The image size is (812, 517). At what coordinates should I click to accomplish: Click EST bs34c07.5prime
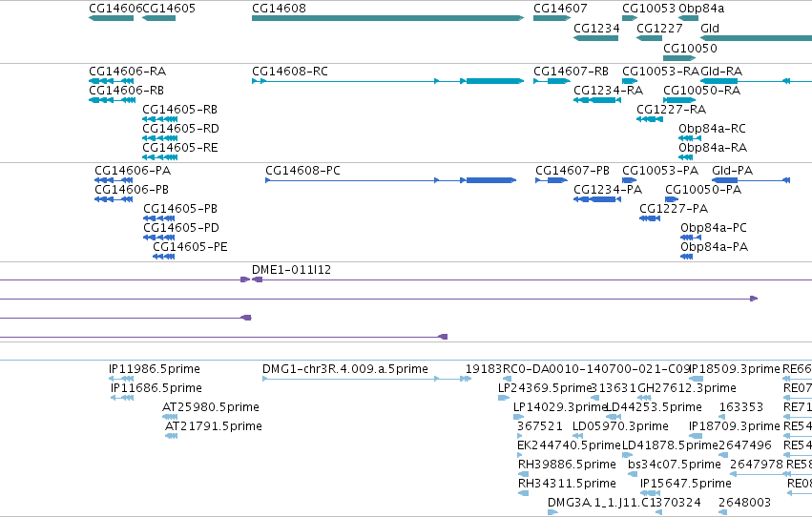(x=633, y=475)
